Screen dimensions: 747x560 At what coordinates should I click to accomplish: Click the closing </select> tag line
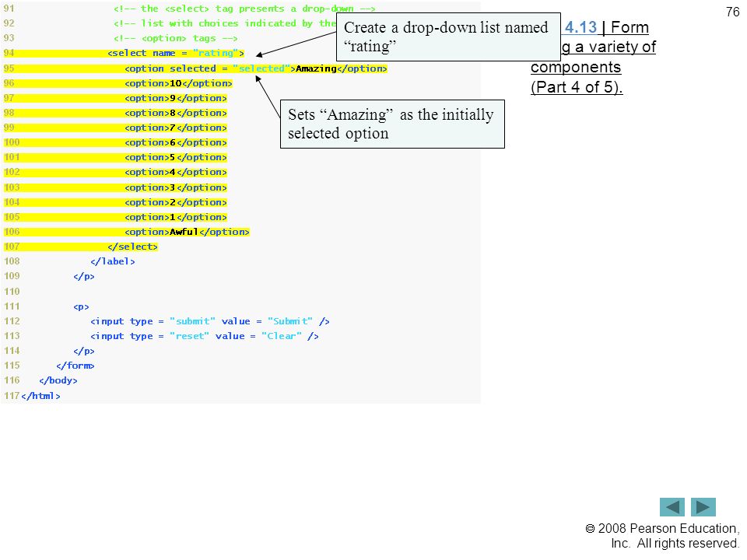(x=132, y=247)
